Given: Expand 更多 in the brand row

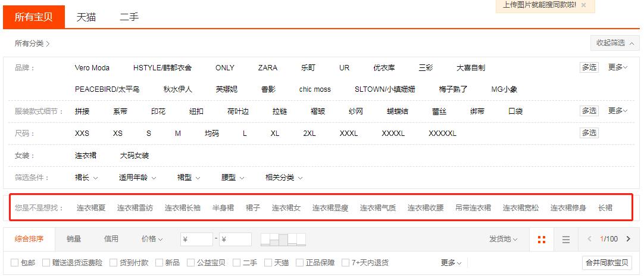Looking at the screenshot, I should pyautogui.click(x=618, y=67).
